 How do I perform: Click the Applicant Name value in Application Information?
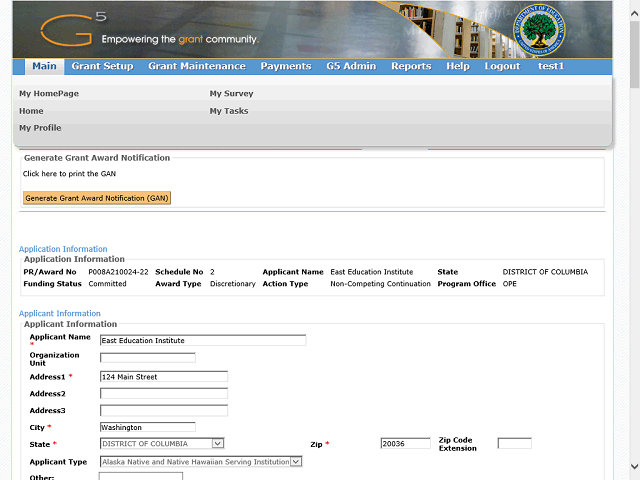[371, 272]
